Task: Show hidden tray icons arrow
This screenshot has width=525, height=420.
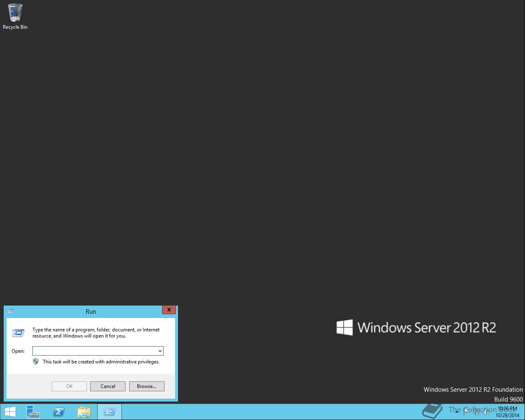Action: (457, 412)
